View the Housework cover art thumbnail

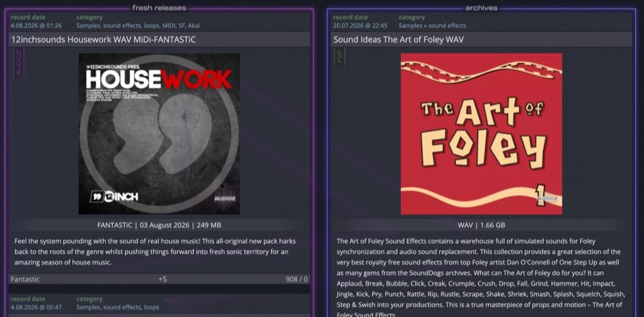[159, 134]
